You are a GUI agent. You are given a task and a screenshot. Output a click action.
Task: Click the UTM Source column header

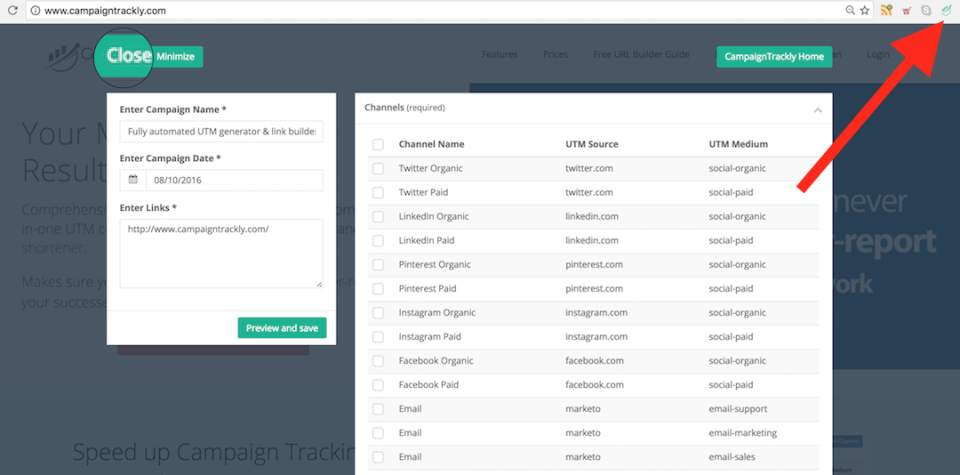coord(592,144)
